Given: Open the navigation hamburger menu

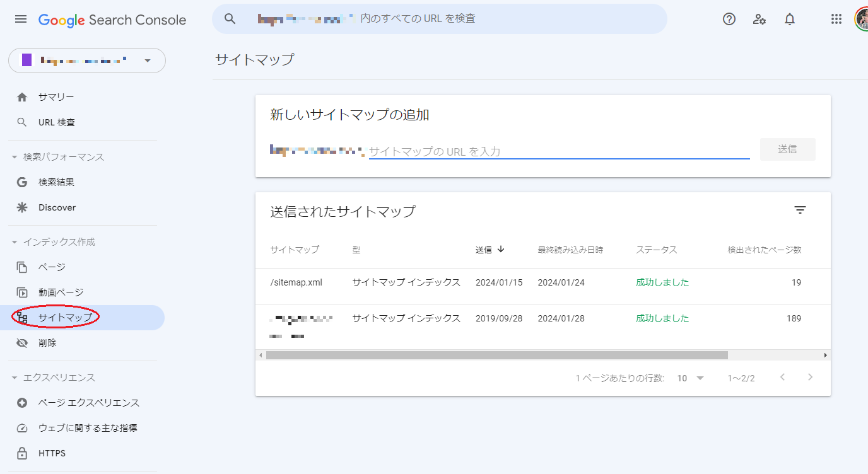Looking at the screenshot, I should pos(20,19).
